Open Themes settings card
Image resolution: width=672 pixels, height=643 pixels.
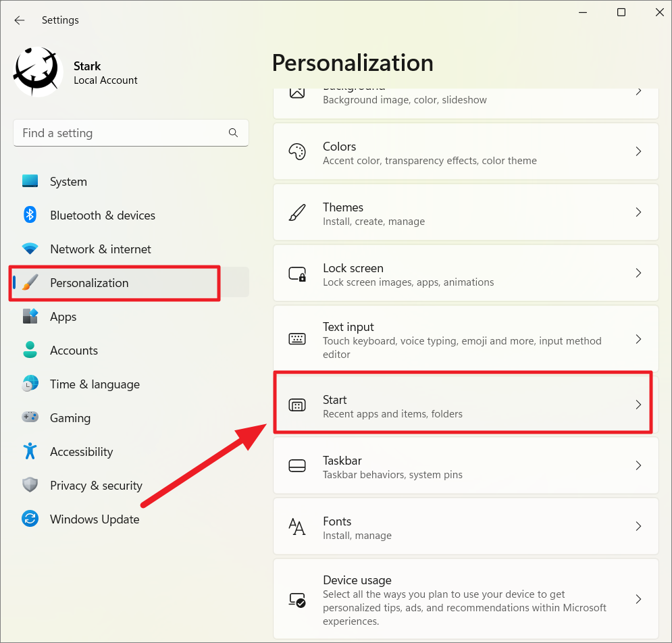tap(466, 212)
